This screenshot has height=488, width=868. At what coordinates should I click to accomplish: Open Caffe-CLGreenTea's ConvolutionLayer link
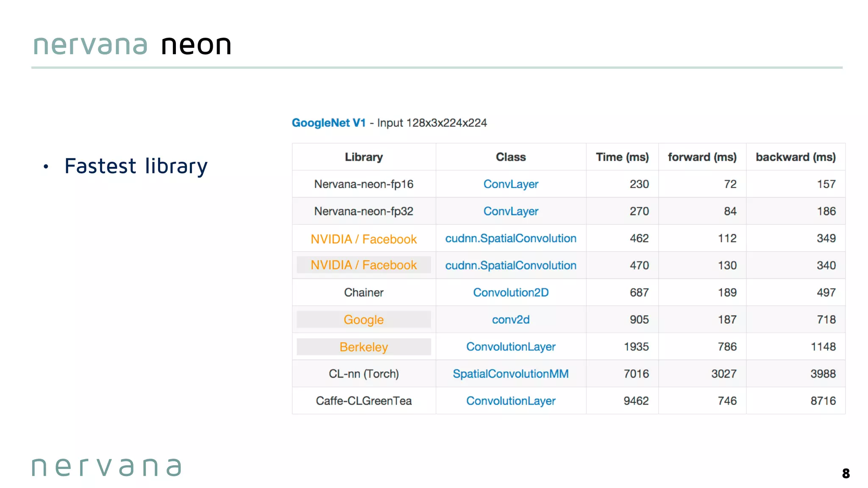point(511,401)
